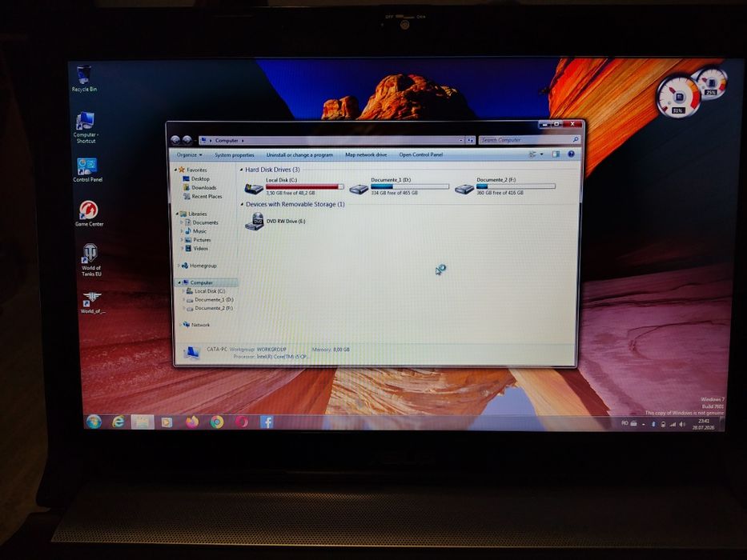The image size is (747, 560).
Task: Select Documente_1 (D:) in navigation tree
Action: pos(210,299)
